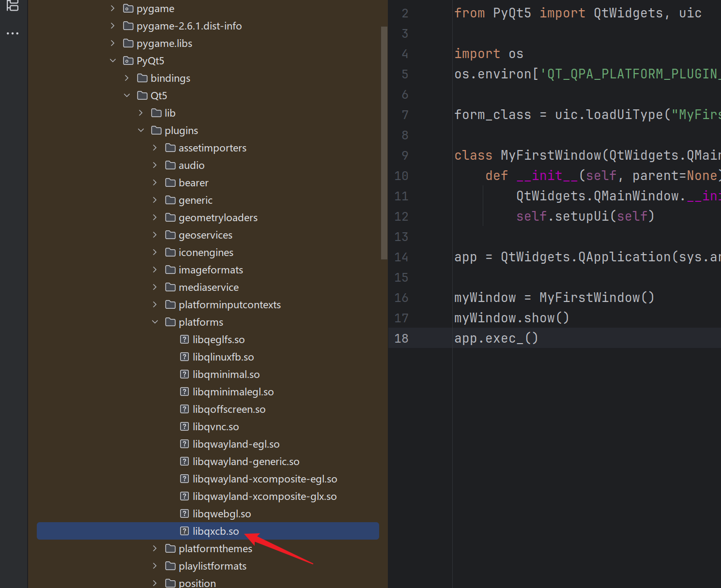Collapse the PyQt5 folder
This screenshot has width=721, height=588.
coord(113,60)
